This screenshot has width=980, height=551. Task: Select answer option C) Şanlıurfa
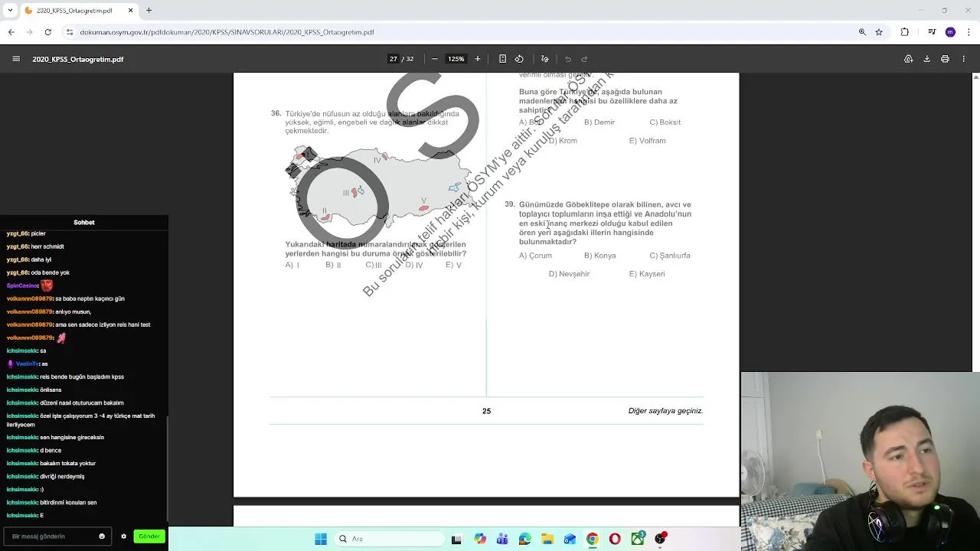coord(670,256)
